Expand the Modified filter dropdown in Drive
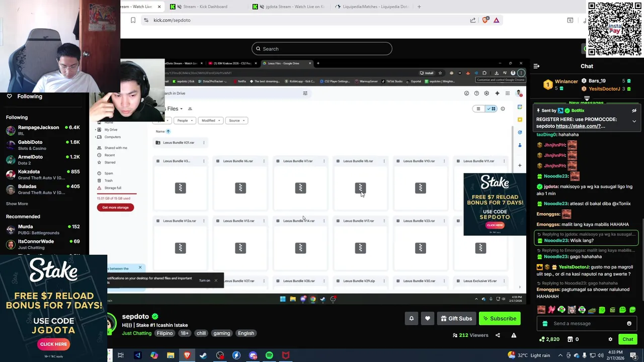 pyautogui.click(x=210, y=121)
